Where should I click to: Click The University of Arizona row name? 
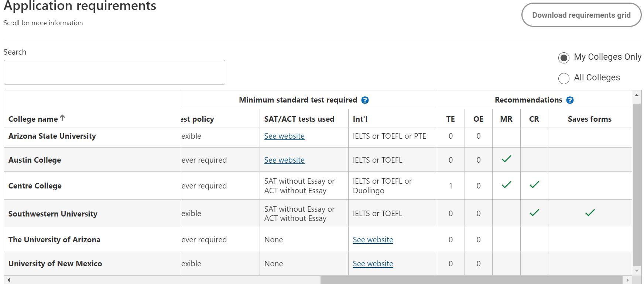coord(54,240)
